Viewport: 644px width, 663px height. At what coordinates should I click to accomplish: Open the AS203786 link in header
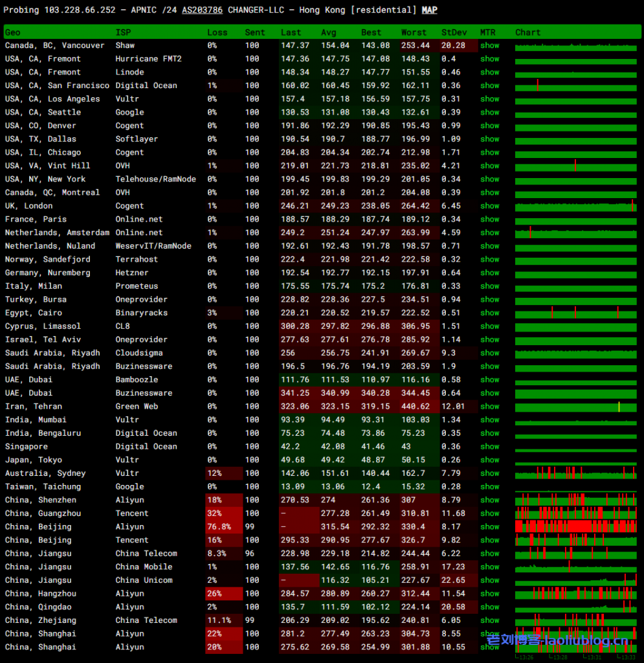tap(203, 10)
